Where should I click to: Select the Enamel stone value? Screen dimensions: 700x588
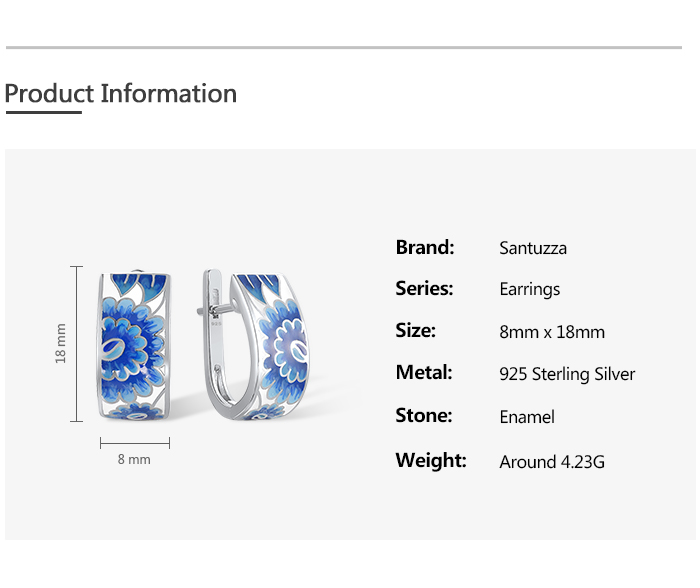click(x=527, y=417)
